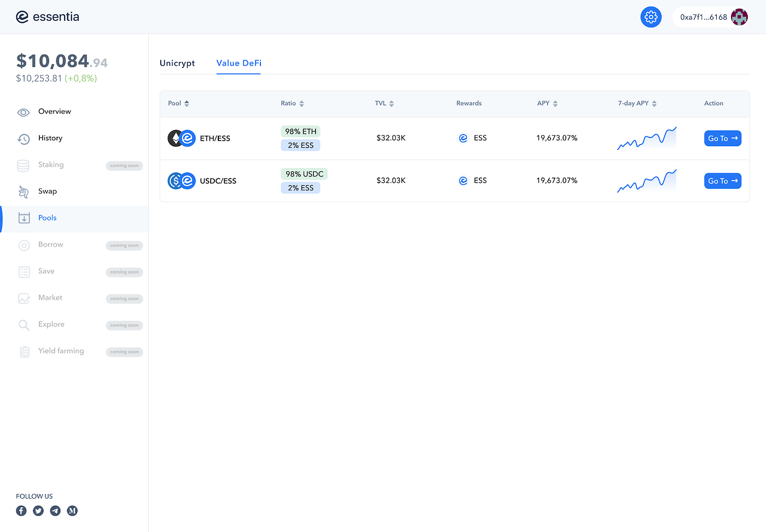
Task: Click the ETH/ESS pool name
Action: tap(215, 138)
